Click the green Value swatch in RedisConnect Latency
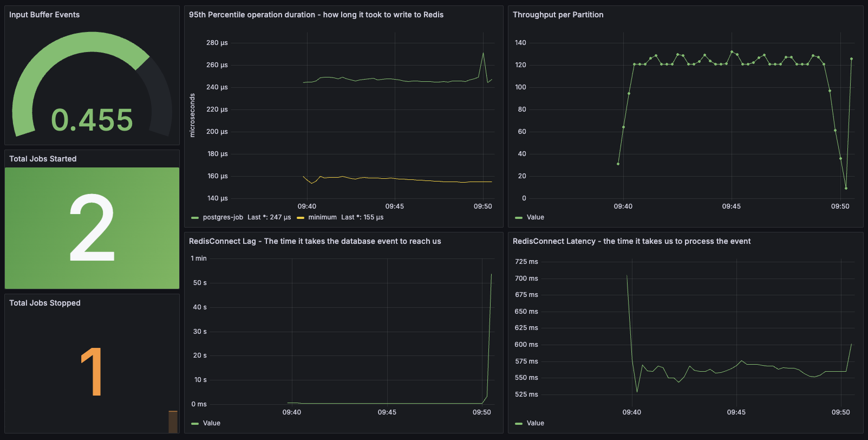 click(519, 424)
